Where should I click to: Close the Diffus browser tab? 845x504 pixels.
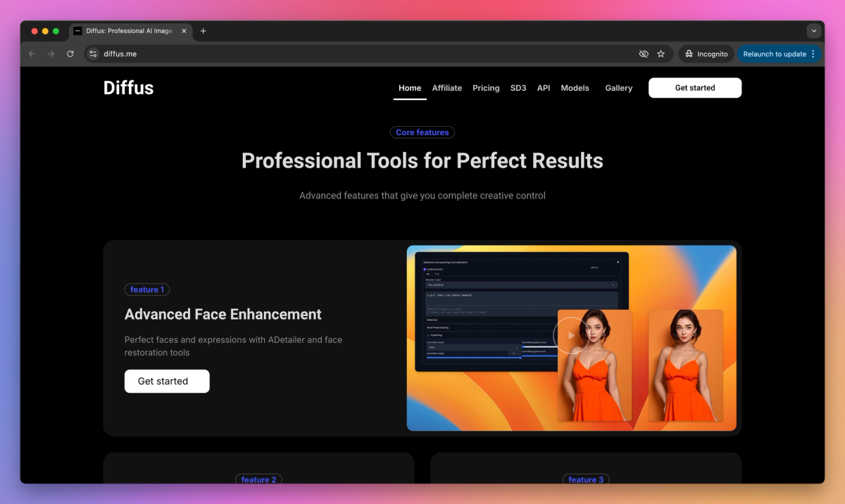point(184,31)
